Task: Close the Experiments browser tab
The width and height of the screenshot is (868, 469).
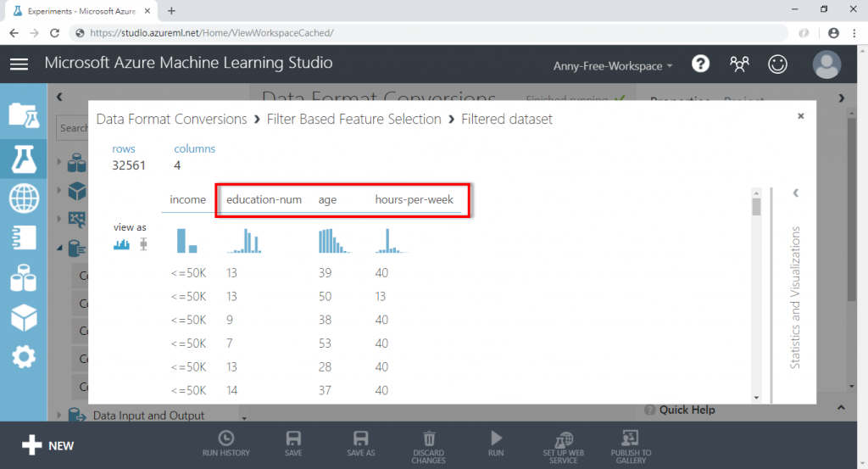Action: tap(147, 10)
